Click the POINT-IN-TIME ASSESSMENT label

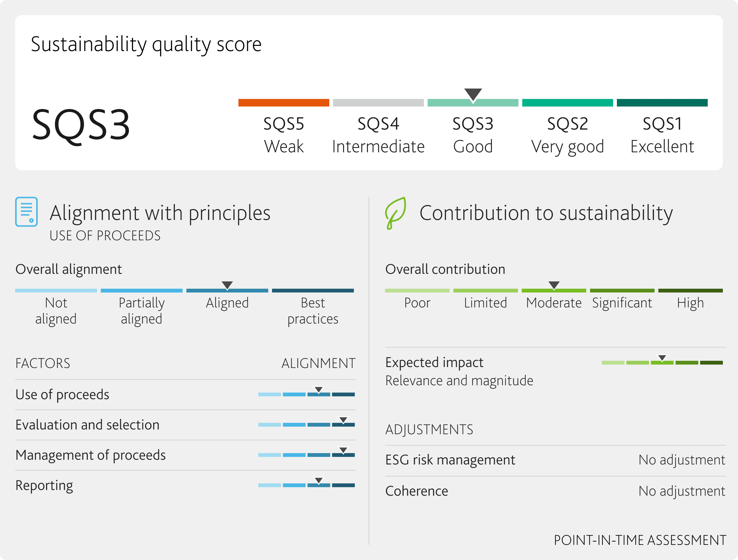(640, 540)
